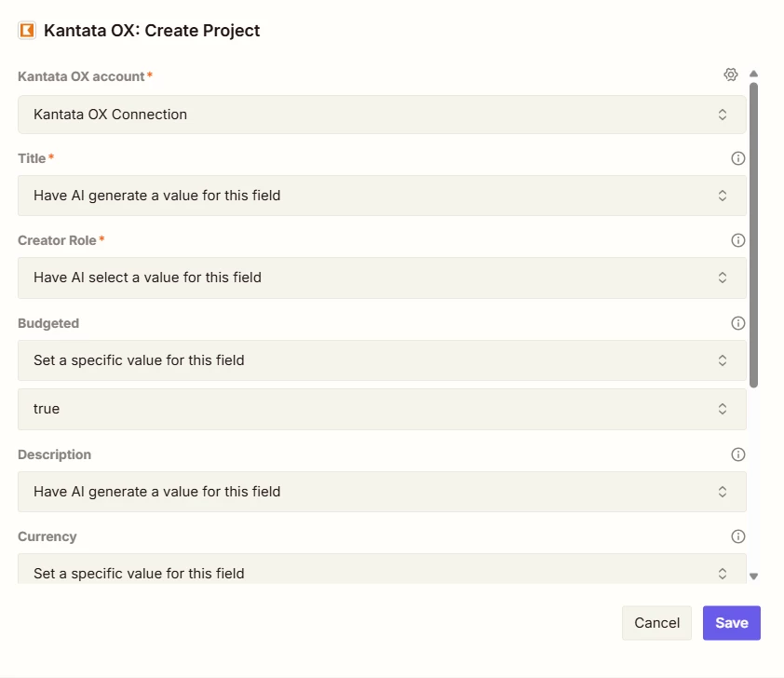Open the Currency field mode dropdown

[382, 569]
